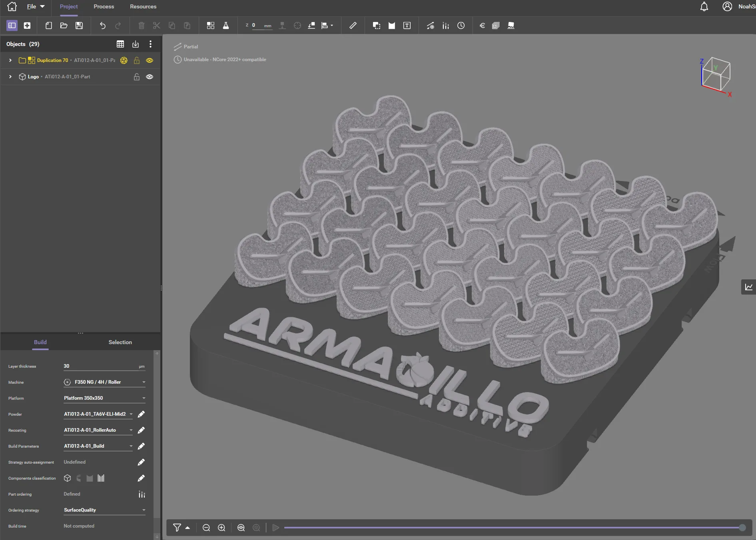Viewport: 756px width, 540px height.
Task: Toggle third component classification icon
Action: [x=90, y=478]
